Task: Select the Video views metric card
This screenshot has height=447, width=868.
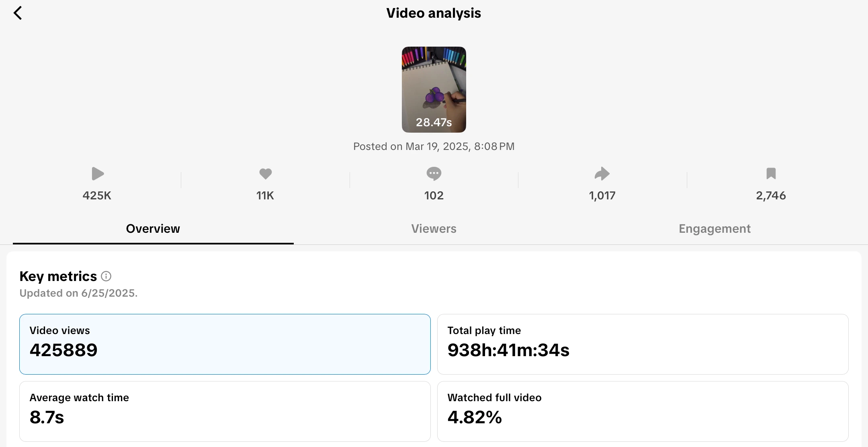Action: coord(225,344)
